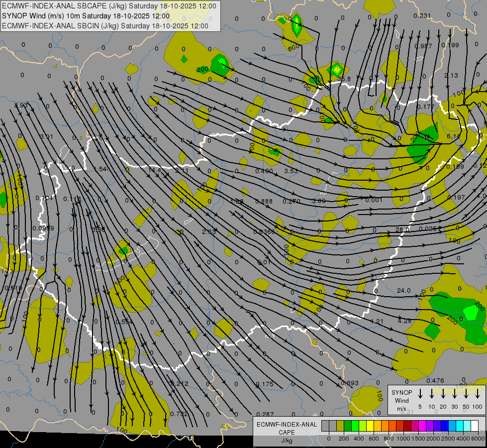
Task: Click the 6000 scale value in CAPE legend
Action: 479,439
